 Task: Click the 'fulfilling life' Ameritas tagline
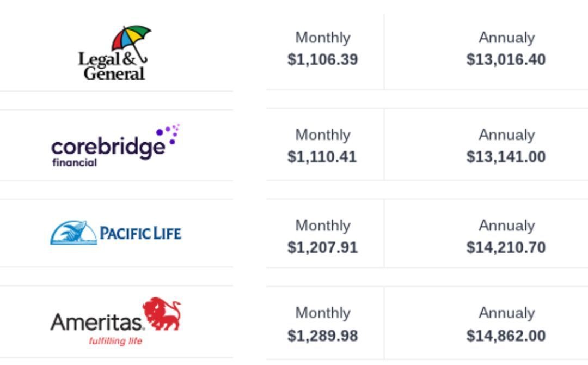[x=115, y=341]
